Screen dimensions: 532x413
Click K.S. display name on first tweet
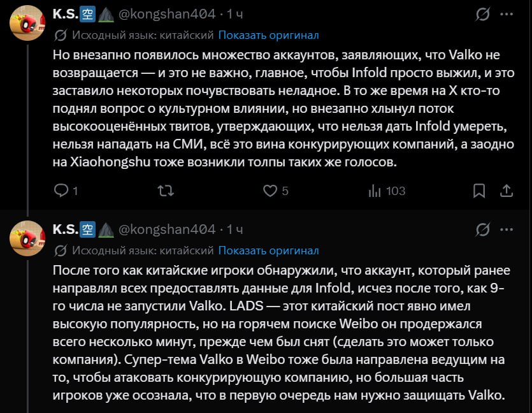66,14
